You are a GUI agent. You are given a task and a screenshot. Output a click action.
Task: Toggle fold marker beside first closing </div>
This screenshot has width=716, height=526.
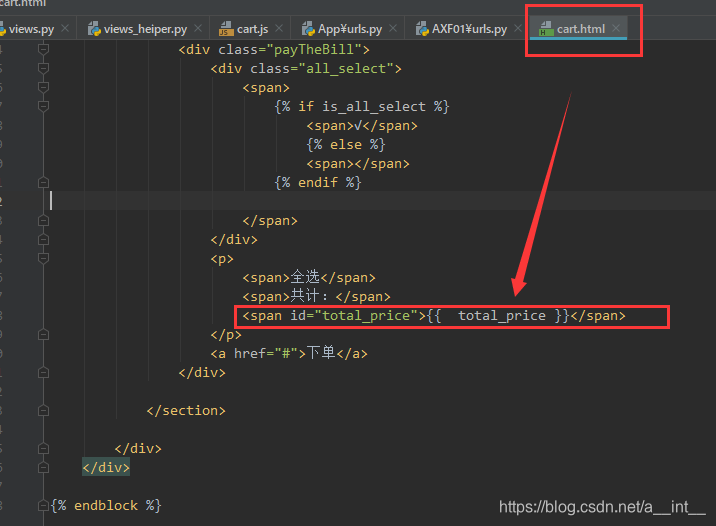43,239
